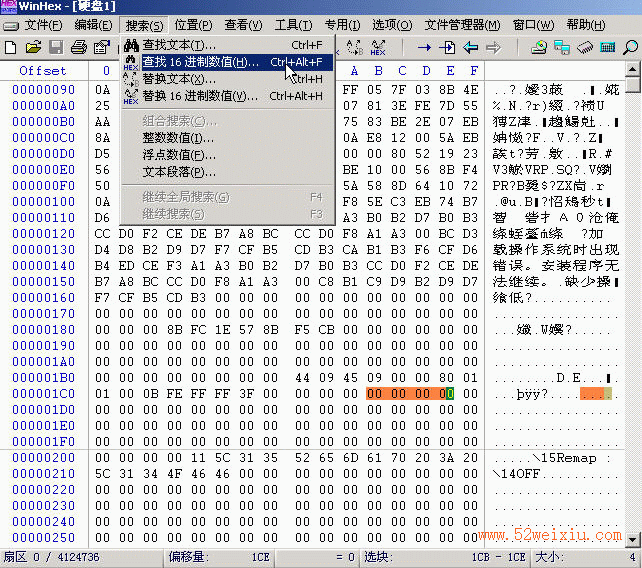
Task: Open the 工具(T) menu
Action: click(293, 25)
